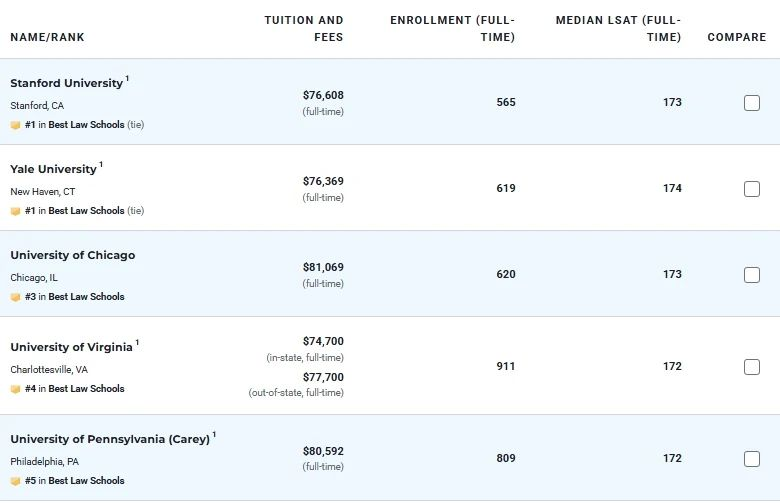The height and width of the screenshot is (503, 780).
Task: Click Stanford's Best Law Schools badge icon
Action: [15, 125]
